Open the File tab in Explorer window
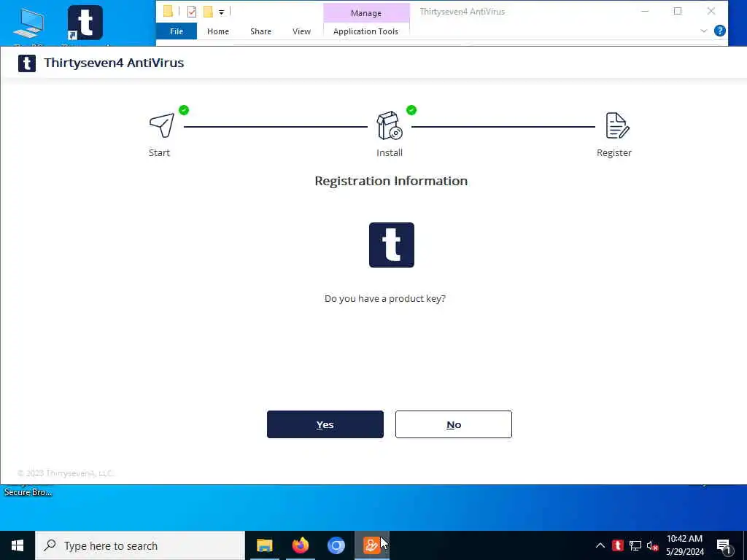Image resolution: width=747 pixels, height=560 pixels. (177, 31)
